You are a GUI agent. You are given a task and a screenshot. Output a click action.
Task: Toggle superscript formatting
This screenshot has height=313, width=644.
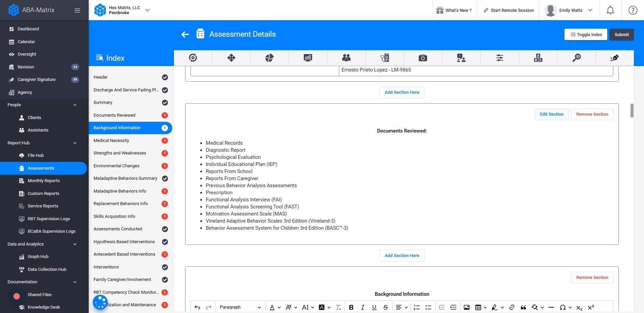(591, 307)
